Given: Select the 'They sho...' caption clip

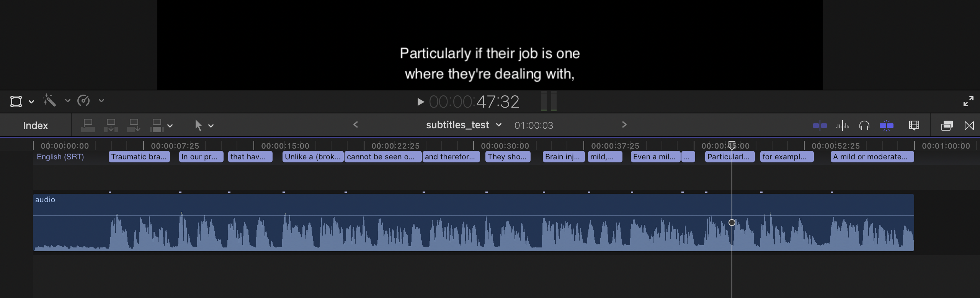Looking at the screenshot, I should [x=508, y=157].
